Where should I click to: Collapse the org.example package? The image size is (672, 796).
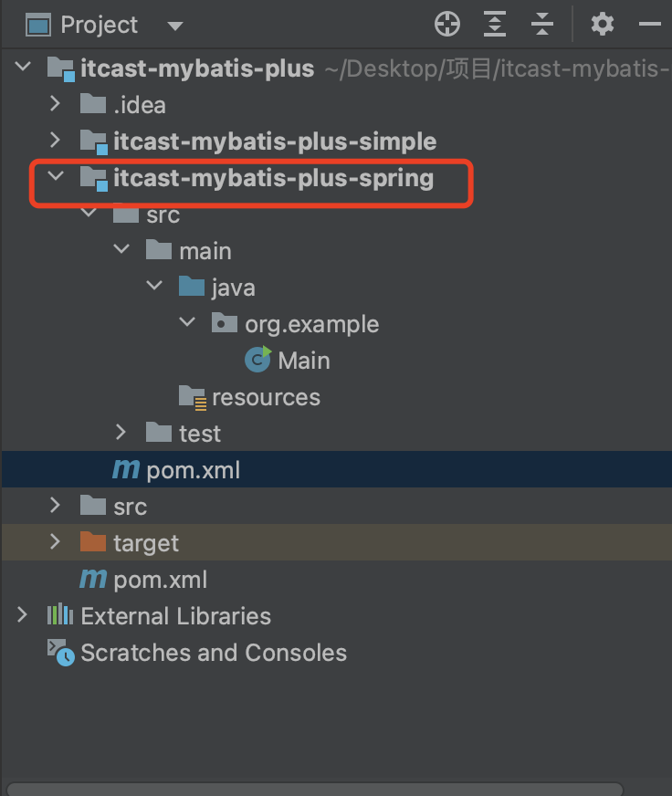187,323
